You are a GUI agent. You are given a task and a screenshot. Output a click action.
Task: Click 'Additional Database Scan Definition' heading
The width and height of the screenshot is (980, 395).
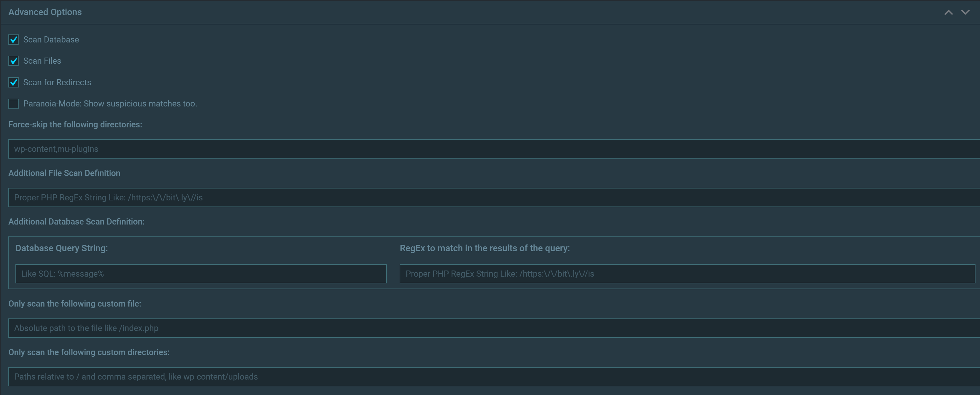[x=76, y=222]
